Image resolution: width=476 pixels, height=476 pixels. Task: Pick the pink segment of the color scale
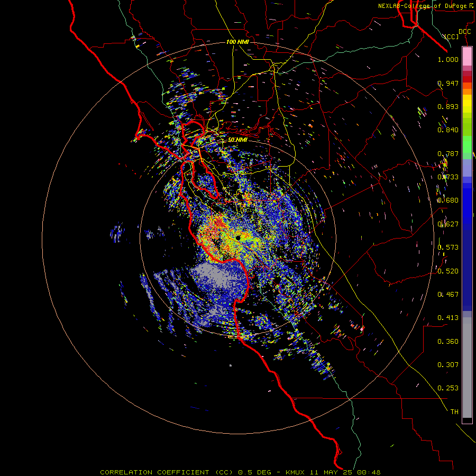(x=467, y=57)
